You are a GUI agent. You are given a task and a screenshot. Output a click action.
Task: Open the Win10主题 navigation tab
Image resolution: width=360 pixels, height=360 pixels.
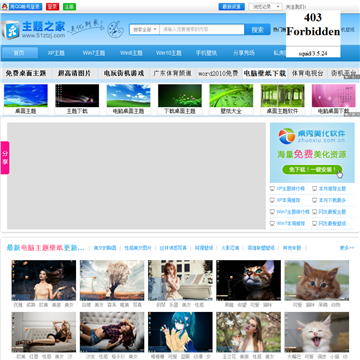click(x=169, y=53)
